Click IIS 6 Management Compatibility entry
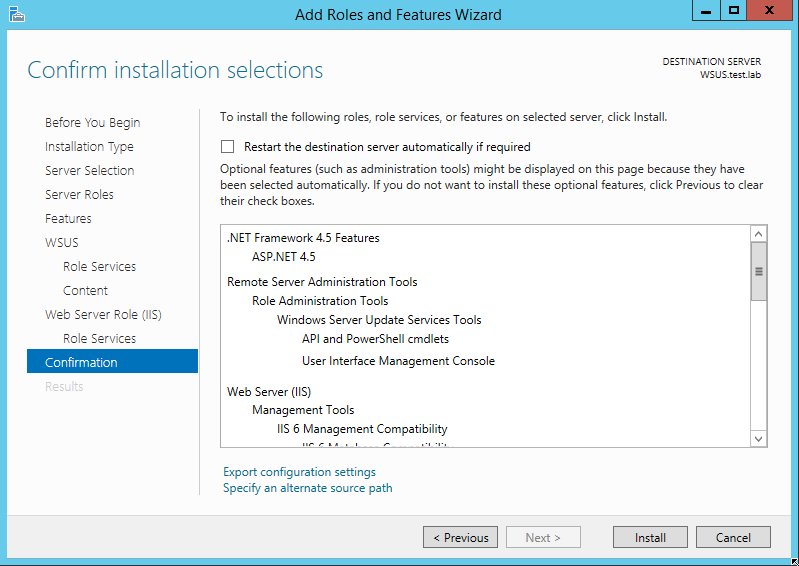The height and width of the screenshot is (566, 799). 362,429
